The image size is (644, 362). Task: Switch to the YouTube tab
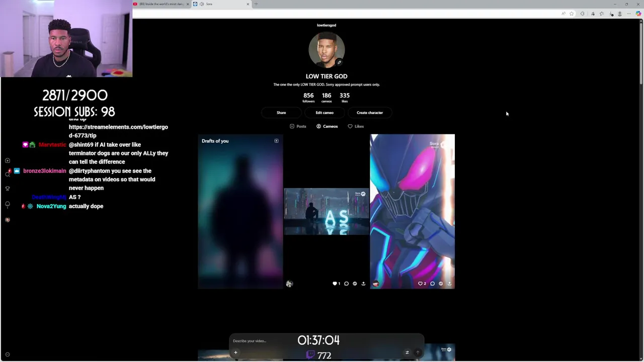click(161, 4)
